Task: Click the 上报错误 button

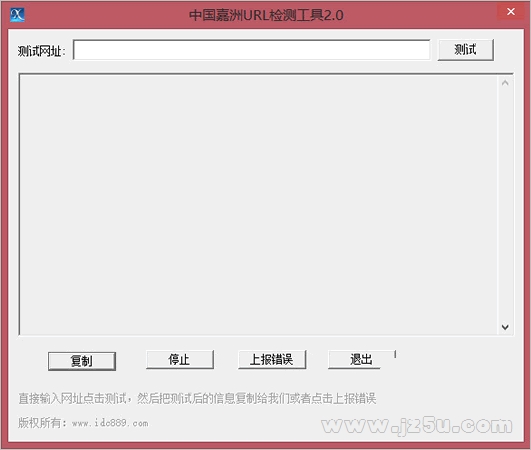Action: (x=272, y=359)
